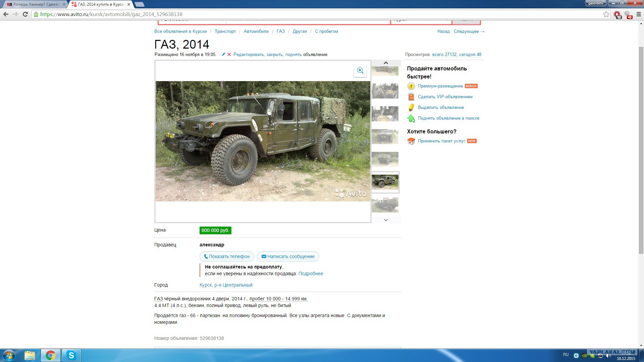
Task: Select the second thumbnail, steering wheel interior
Action: point(385,91)
